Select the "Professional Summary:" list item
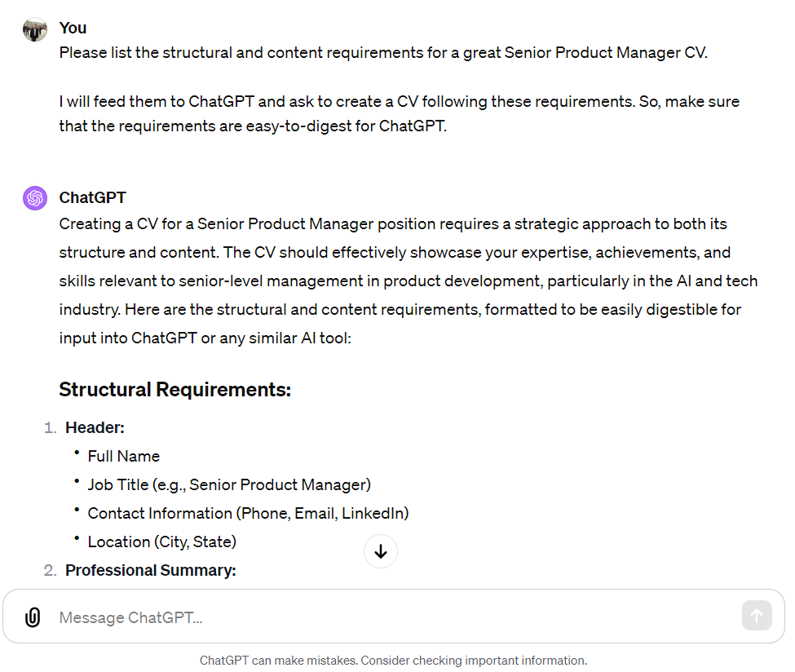This screenshot has height=672, width=795. 150,570
